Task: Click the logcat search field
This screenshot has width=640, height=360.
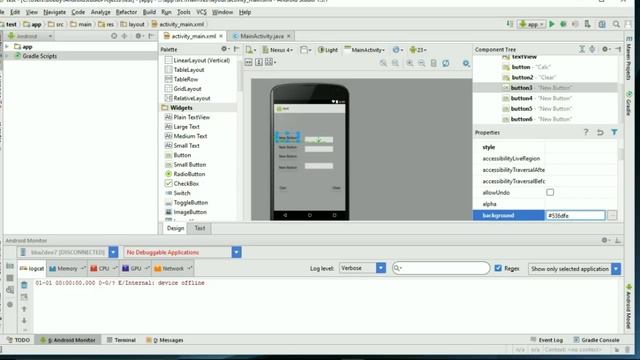Action: [x=441, y=268]
